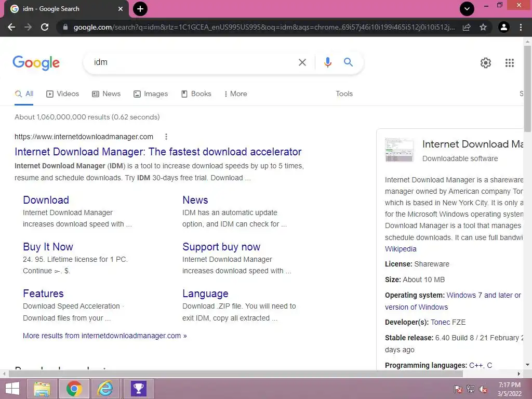Screen dimensions: 532x399
Task: Click the About 1,060,000,000 results text
Action: tap(87, 117)
